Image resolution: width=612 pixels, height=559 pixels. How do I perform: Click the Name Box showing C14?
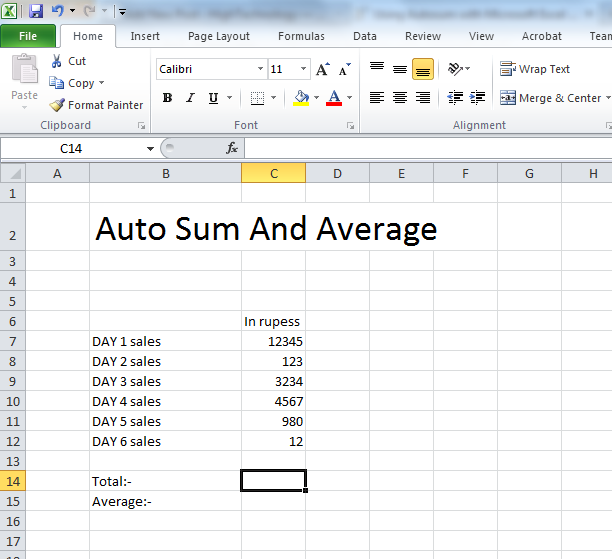pyautogui.click(x=71, y=149)
